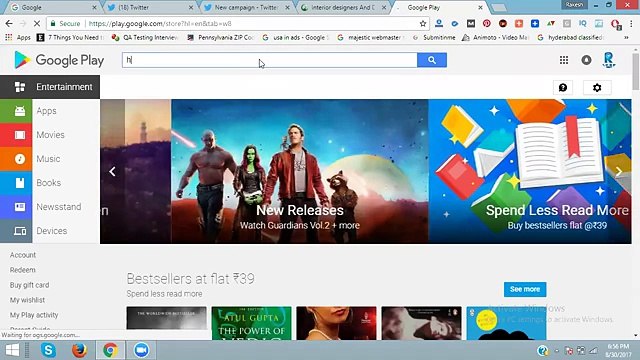This screenshot has height=360, width=640.
Task: Switch to the (18) Twitter tab
Action: pyautogui.click(x=150, y=7)
